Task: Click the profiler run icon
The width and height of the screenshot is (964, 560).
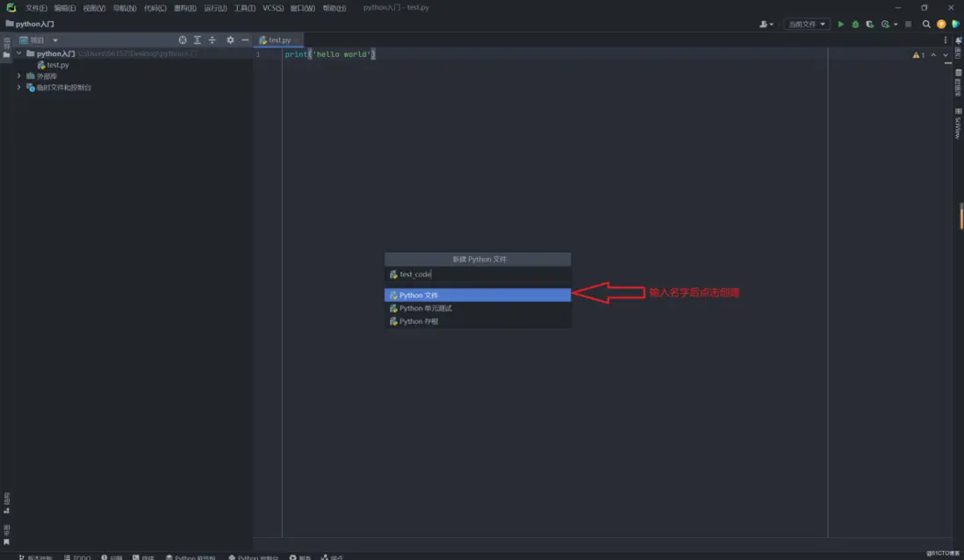Action: click(x=885, y=24)
